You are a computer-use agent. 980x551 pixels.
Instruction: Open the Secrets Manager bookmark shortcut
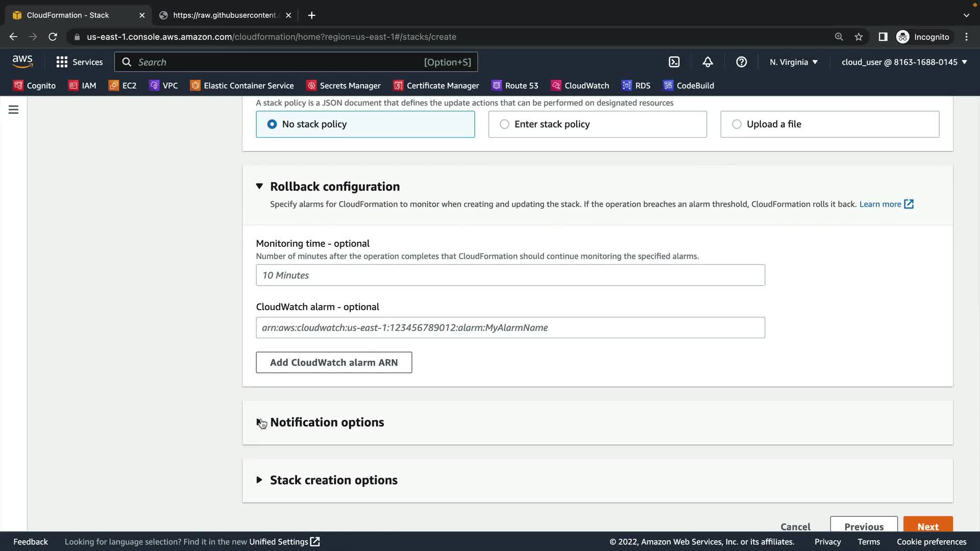tap(344, 86)
